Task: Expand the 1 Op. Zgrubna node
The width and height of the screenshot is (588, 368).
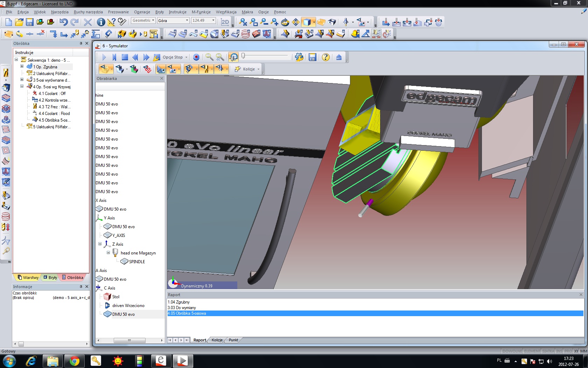Action: (x=22, y=67)
